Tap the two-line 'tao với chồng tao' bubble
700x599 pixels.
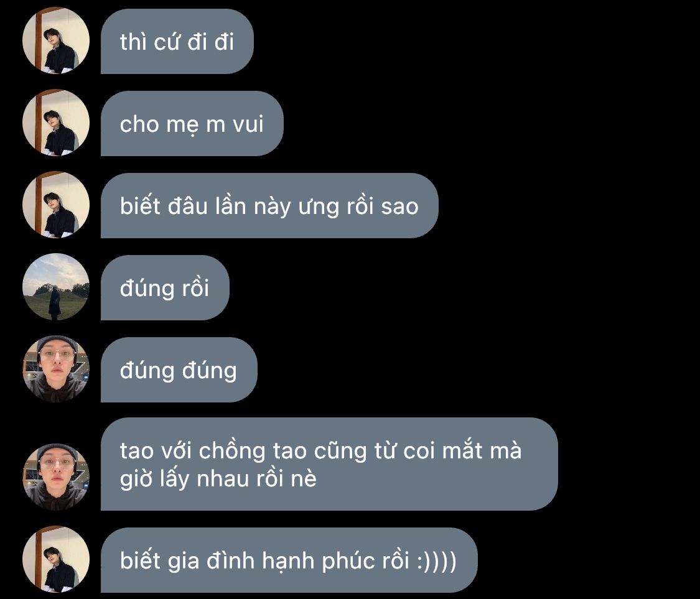[x=329, y=464]
